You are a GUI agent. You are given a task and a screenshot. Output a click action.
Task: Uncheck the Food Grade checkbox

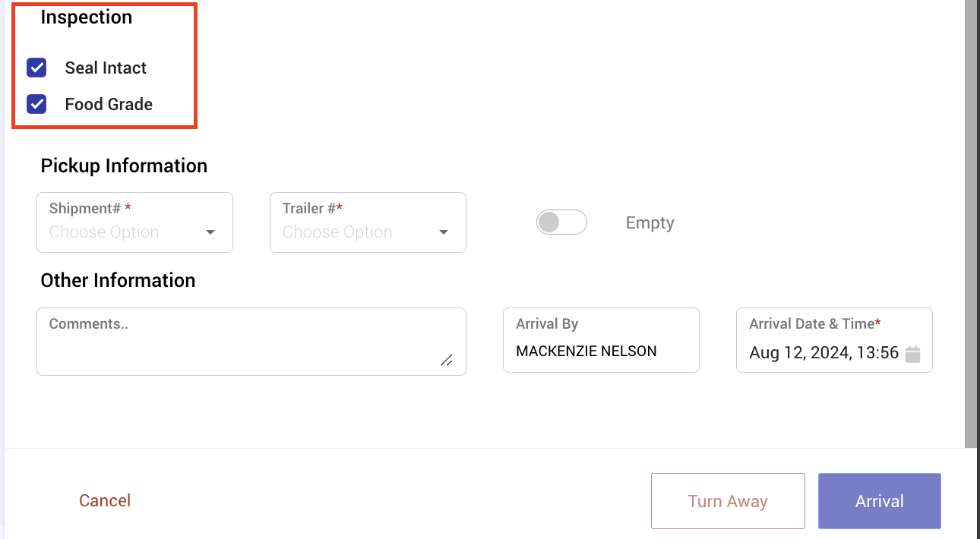click(x=36, y=104)
